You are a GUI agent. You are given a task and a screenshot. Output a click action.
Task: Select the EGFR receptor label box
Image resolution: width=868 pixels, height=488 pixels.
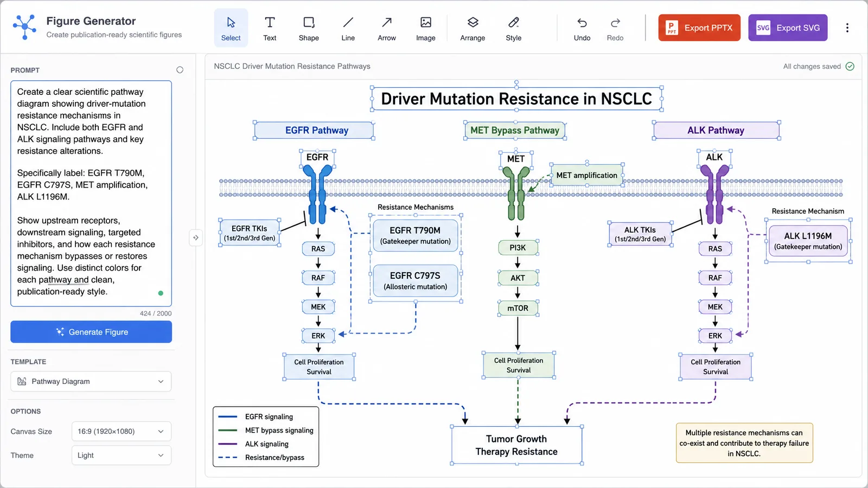[317, 157]
